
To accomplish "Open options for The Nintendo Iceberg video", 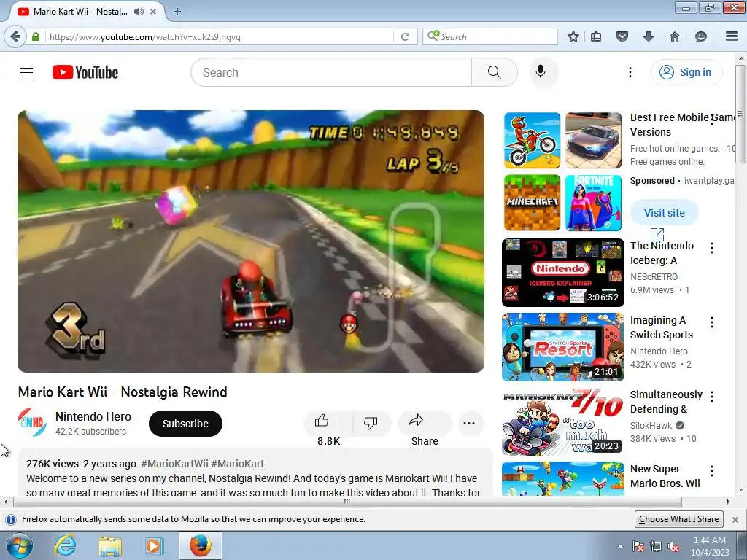I will (x=712, y=248).
